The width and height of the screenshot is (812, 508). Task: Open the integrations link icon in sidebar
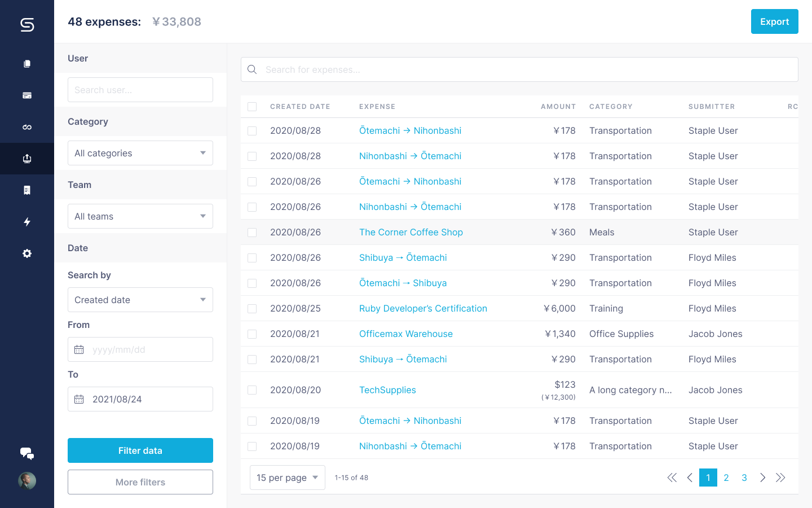pos(27,126)
